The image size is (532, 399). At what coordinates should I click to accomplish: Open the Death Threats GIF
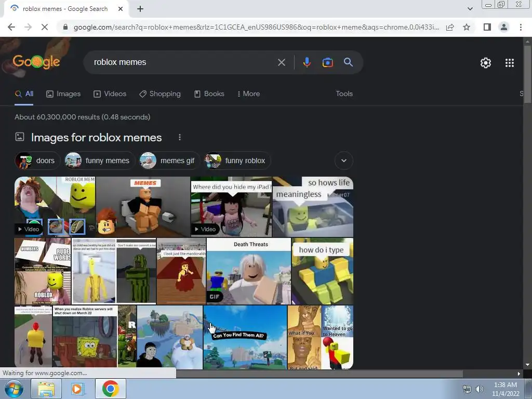point(249,271)
